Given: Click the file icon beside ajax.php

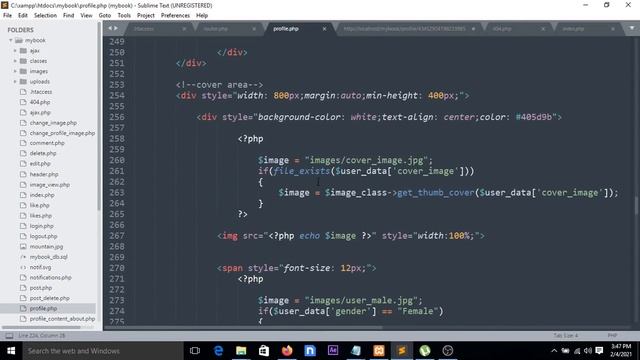Looking at the screenshot, I should (x=23, y=112).
